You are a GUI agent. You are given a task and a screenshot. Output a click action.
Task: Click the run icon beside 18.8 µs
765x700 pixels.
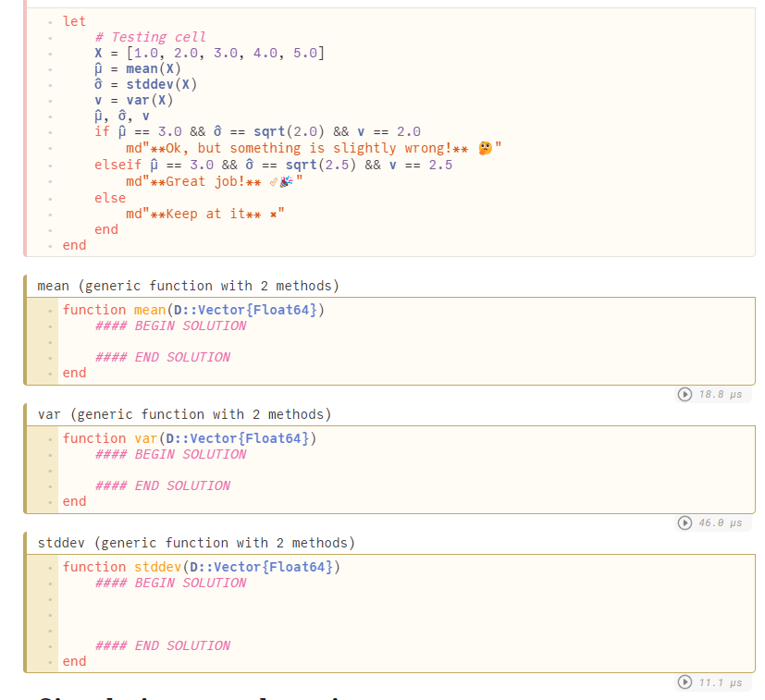(x=685, y=394)
